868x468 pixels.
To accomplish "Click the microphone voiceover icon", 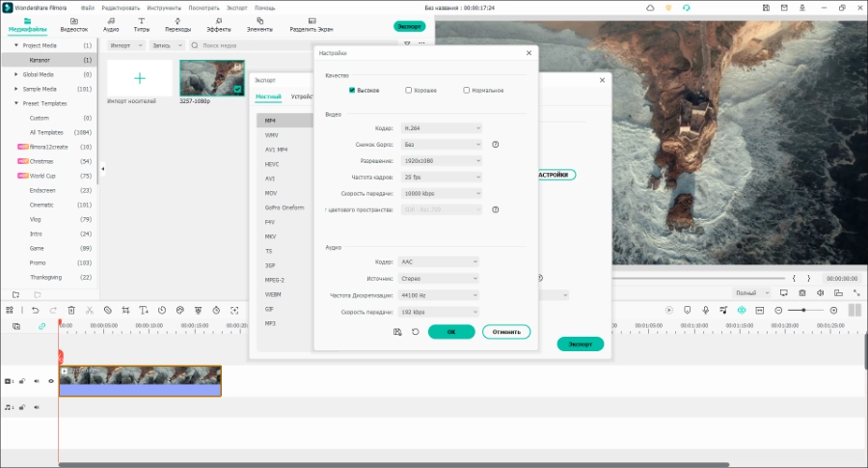I will [705, 311].
